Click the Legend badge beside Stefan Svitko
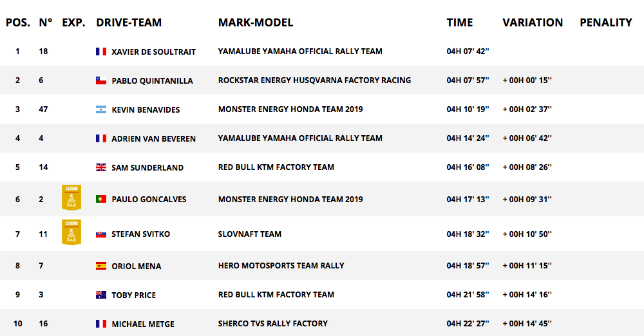This screenshot has width=644, height=336. [71, 232]
